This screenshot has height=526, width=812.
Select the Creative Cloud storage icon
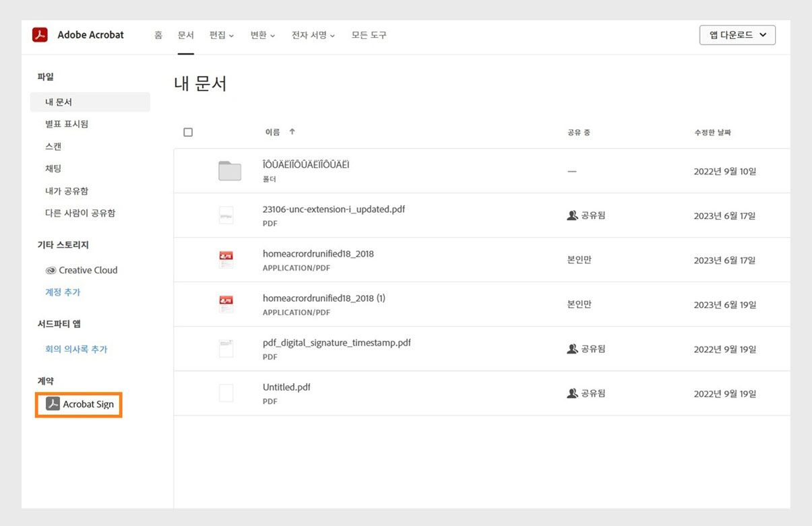click(51, 270)
